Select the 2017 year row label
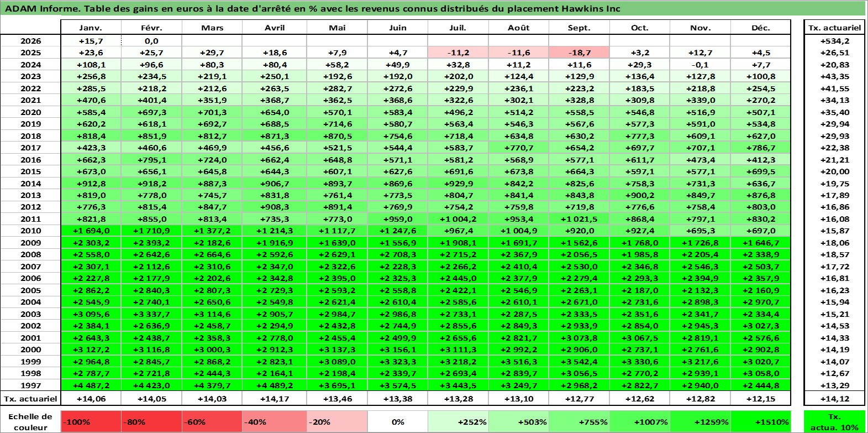This screenshot has height=433, width=868. (30, 148)
